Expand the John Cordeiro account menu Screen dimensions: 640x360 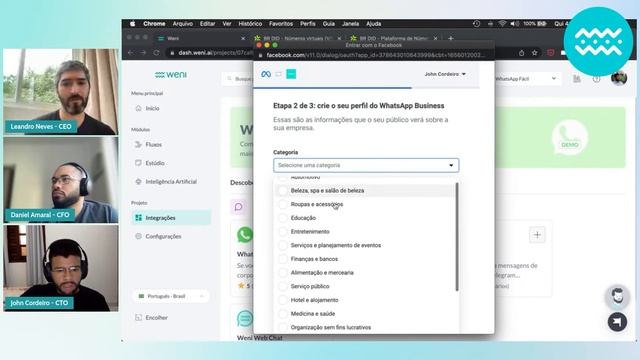(x=445, y=74)
